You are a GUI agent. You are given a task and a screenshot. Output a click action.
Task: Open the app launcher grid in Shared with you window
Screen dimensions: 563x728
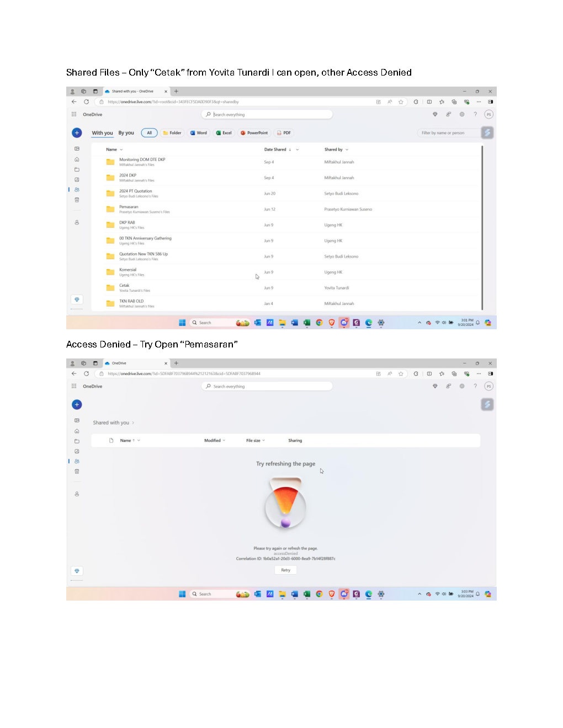coord(74,114)
